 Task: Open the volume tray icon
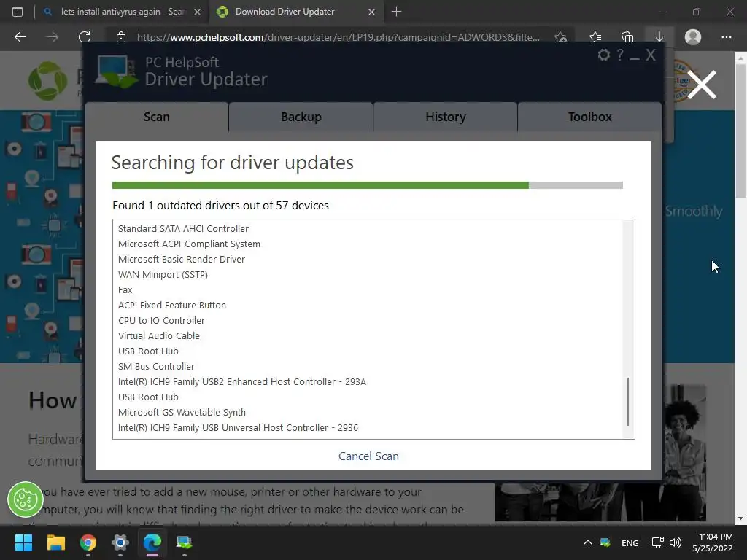coord(676,542)
